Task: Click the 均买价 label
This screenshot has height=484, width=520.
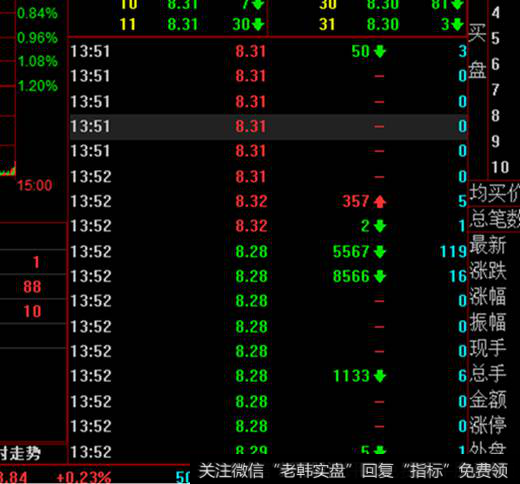Action: 495,193
